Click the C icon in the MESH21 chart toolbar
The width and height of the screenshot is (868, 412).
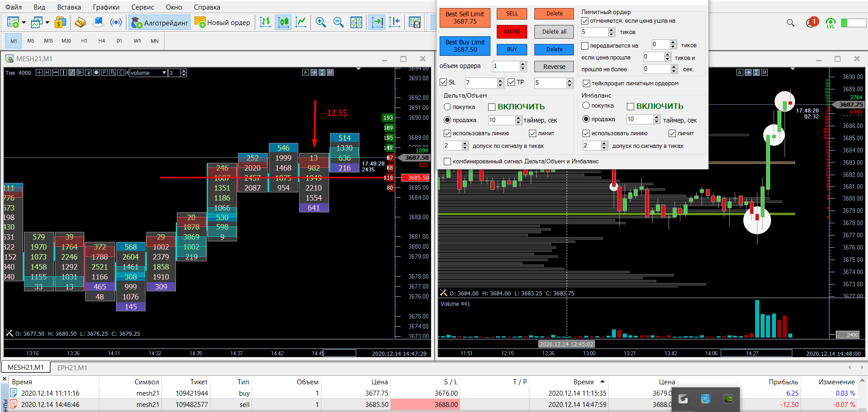[x=121, y=73]
